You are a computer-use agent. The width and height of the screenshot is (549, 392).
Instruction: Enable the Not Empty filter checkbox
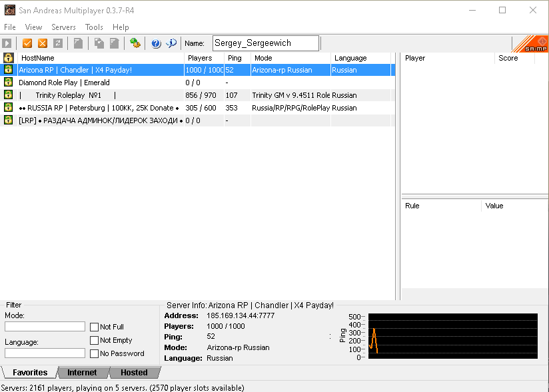click(94, 340)
